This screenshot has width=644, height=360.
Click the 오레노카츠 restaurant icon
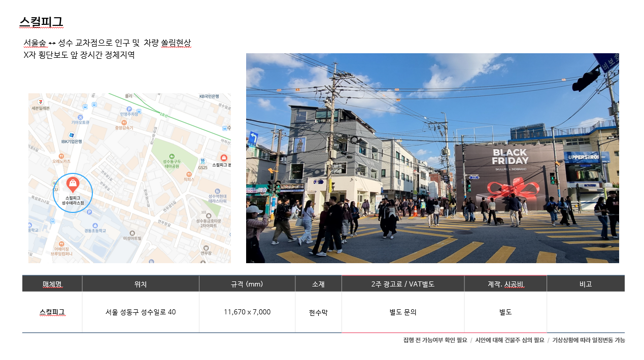61,156
